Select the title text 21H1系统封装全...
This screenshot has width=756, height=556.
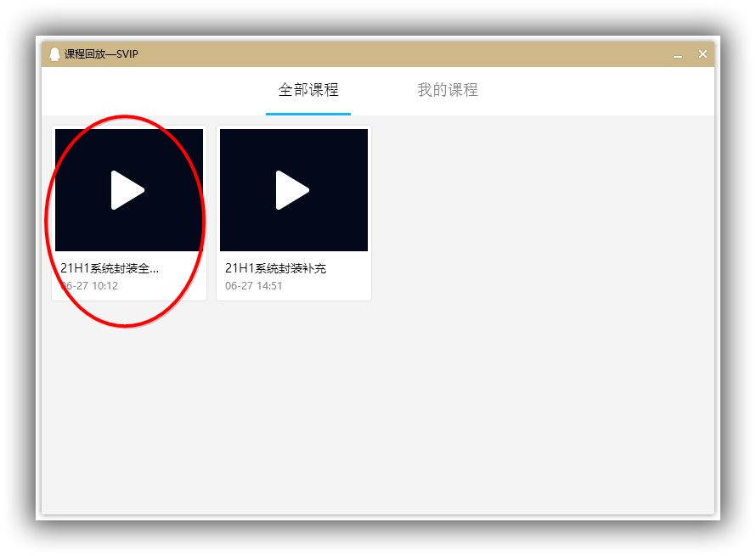110,268
